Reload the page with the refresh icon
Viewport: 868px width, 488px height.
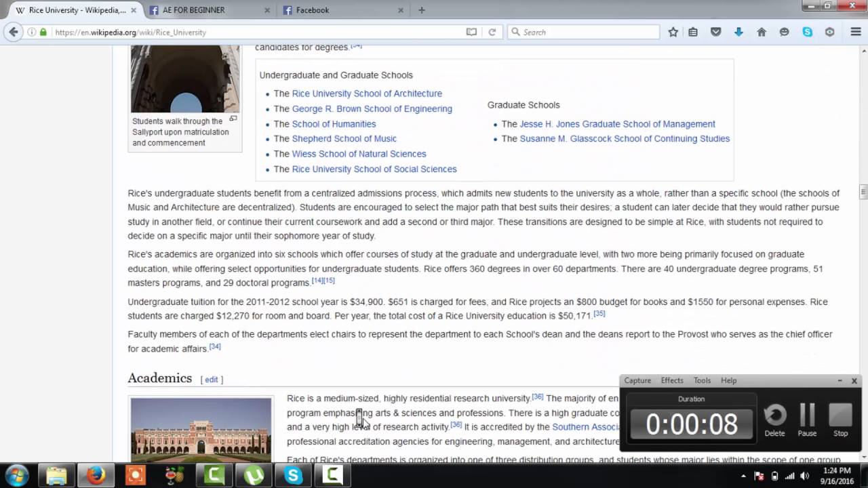(492, 32)
